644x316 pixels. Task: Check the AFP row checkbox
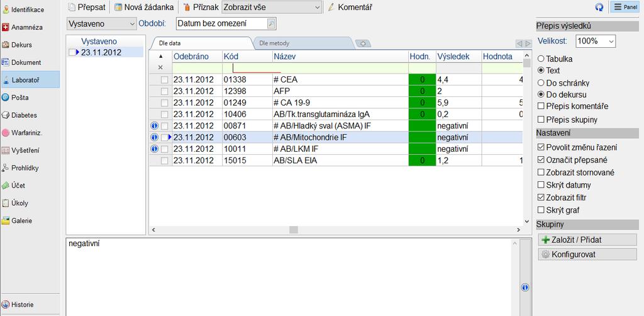pyautogui.click(x=164, y=91)
